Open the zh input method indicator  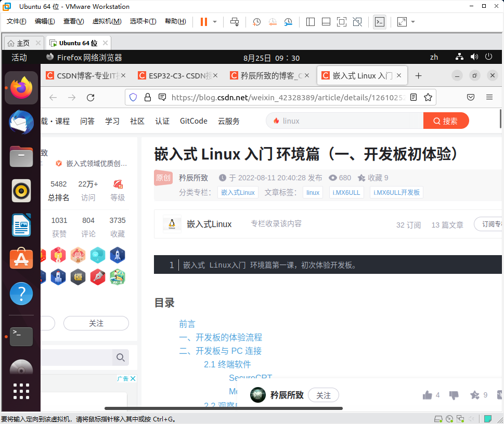(x=434, y=57)
